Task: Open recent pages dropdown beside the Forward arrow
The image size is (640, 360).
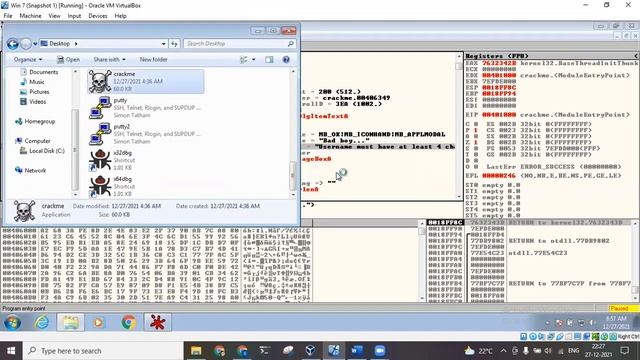Action: 35,44
